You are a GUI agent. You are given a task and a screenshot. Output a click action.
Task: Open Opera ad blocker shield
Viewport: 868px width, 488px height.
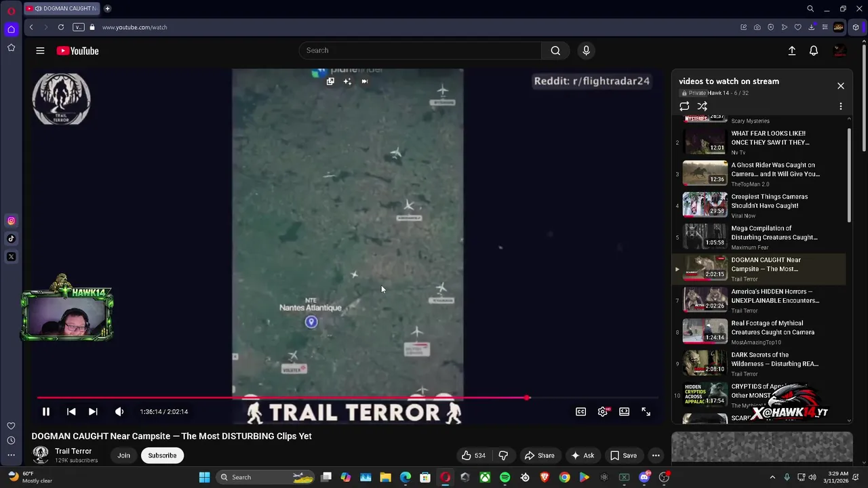[770, 27]
